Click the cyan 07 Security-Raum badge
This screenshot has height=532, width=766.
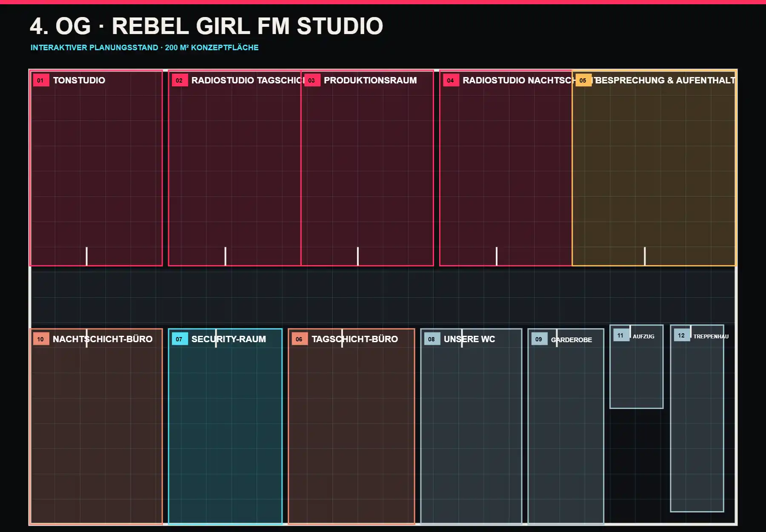(x=180, y=339)
